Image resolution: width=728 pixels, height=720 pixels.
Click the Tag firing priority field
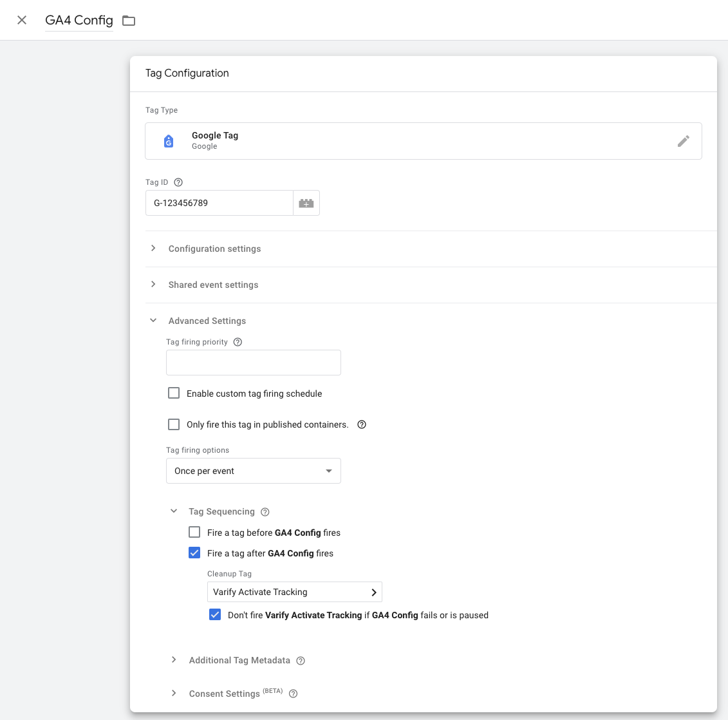254,363
